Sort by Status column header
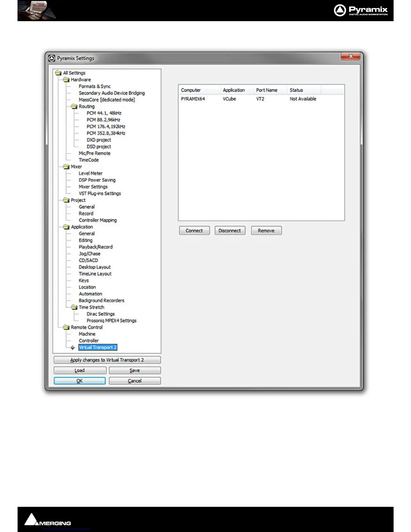411x532 pixels. (304, 90)
